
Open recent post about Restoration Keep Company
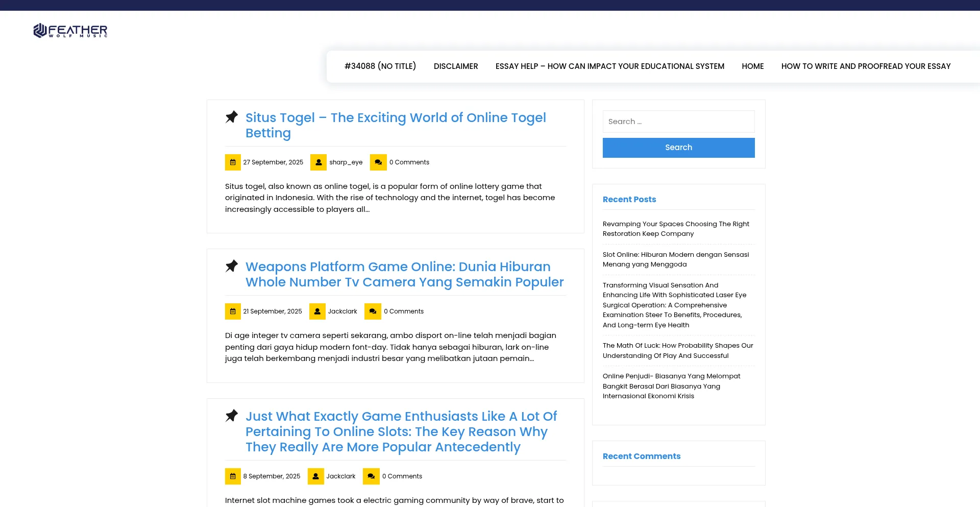(x=676, y=229)
